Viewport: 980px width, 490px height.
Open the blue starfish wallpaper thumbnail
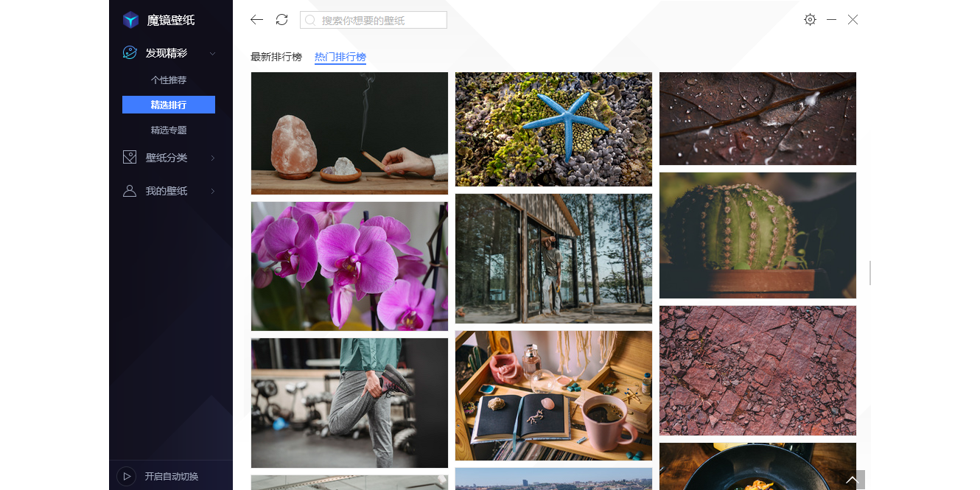[553, 129]
